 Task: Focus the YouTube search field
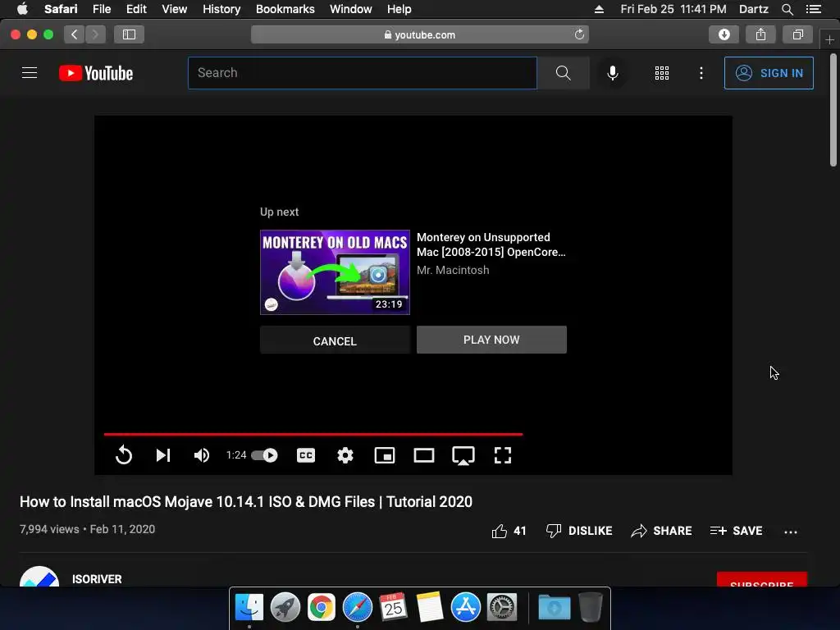click(x=362, y=73)
